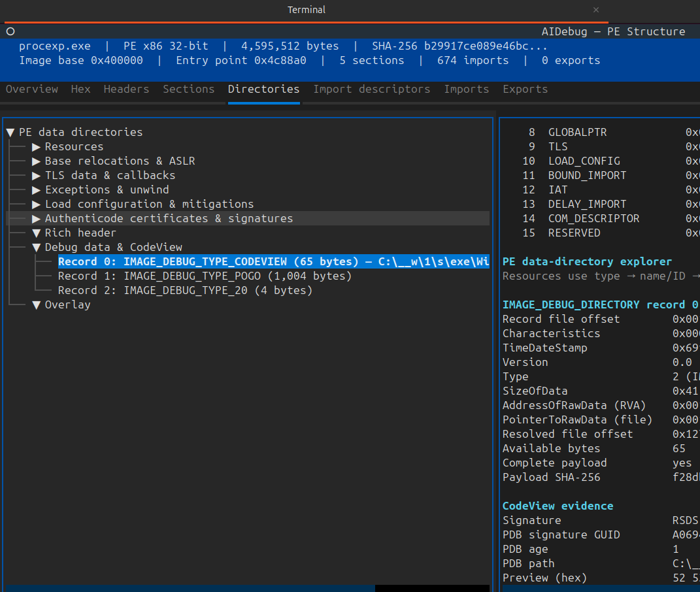
Task: Click the TimeDateStamp field
Action: point(599,348)
